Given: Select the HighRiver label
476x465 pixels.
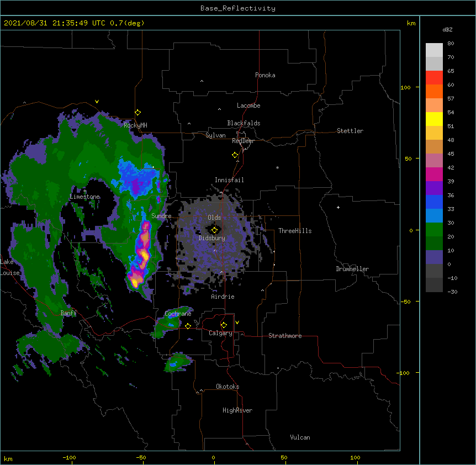Looking at the screenshot, I should pos(237,410).
